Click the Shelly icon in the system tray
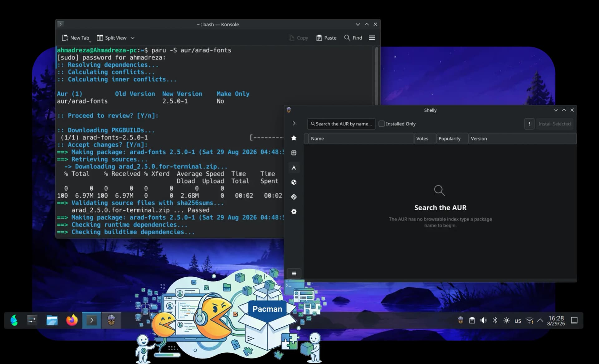599x364 pixels. (460, 320)
